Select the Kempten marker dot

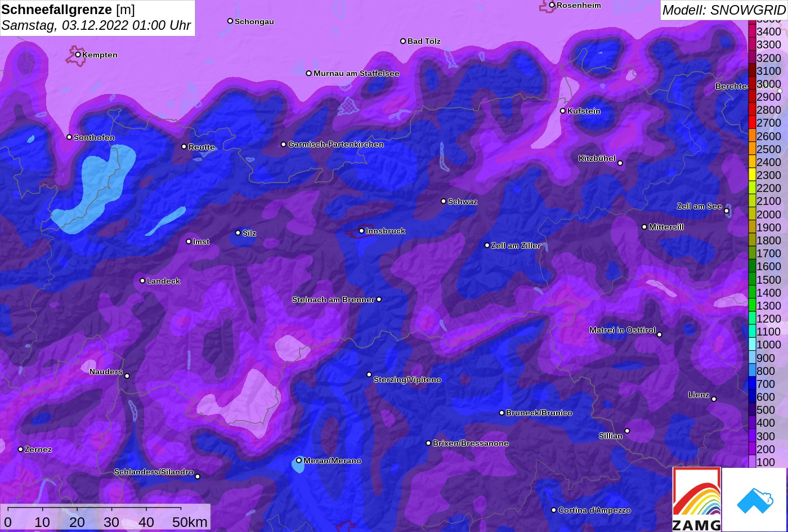pyautogui.click(x=78, y=55)
